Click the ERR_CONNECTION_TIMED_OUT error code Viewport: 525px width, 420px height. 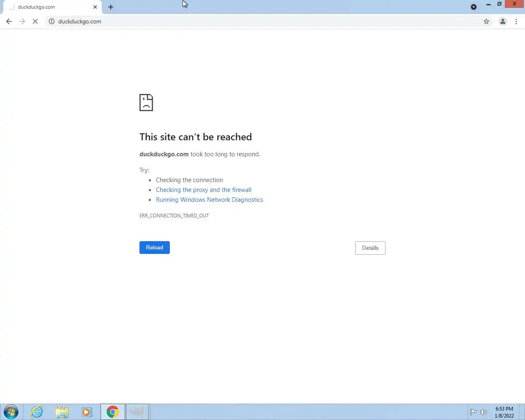pyautogui.click(x=174, y=216)
